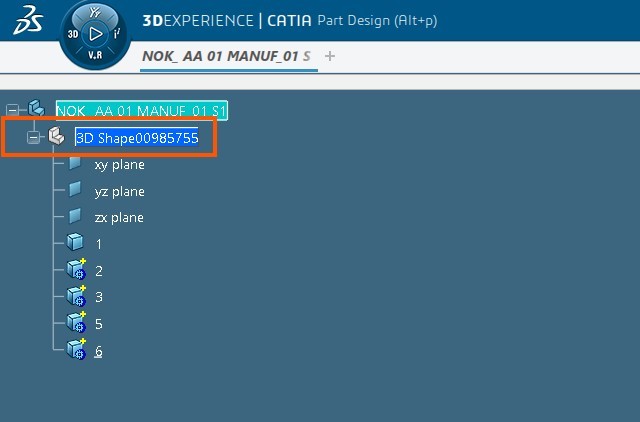Screen dimensions: 640x422
Task: Open the compass play button
Action: (96, 32)
